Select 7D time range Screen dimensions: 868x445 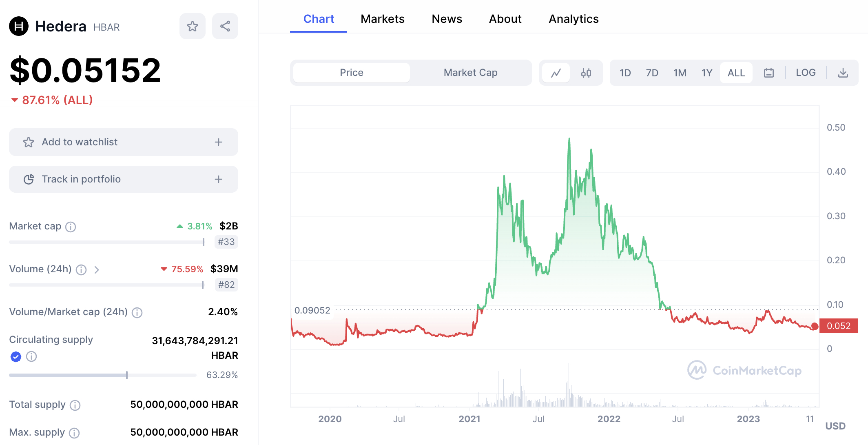click(x=652, y=73)
